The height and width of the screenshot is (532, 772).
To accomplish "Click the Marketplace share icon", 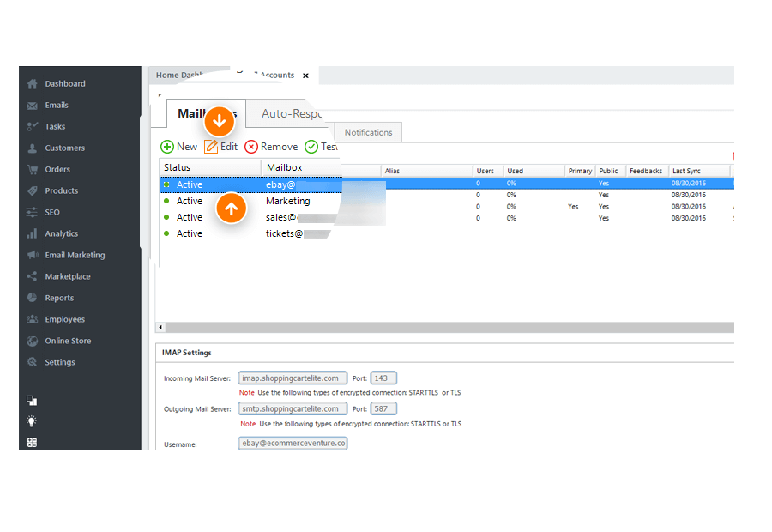I will [x=32, y=276].
